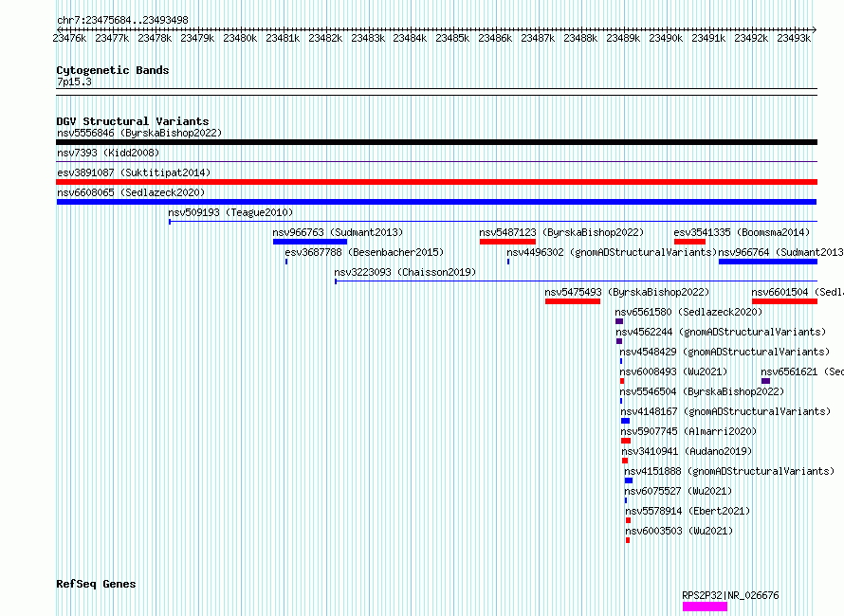844x616 pixels.
Task: Open nsv6003503 (Wu2021) label
Action: click(x=679, y=531)
